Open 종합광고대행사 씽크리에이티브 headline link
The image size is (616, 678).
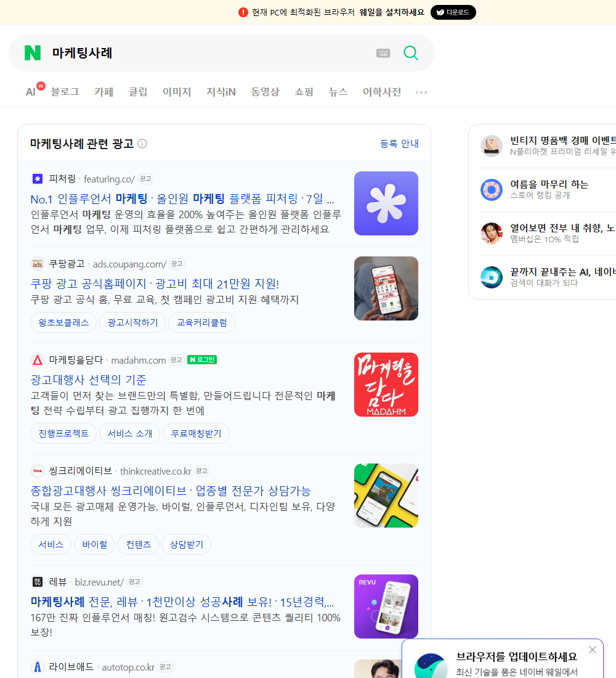[x=171, y=491]
